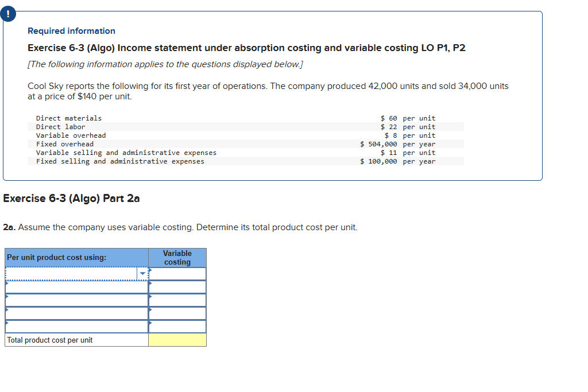The width and height of the screenshot is (588, 392).
Task: Click the marker icon on the first Variable costing cell
Action: 152,269
